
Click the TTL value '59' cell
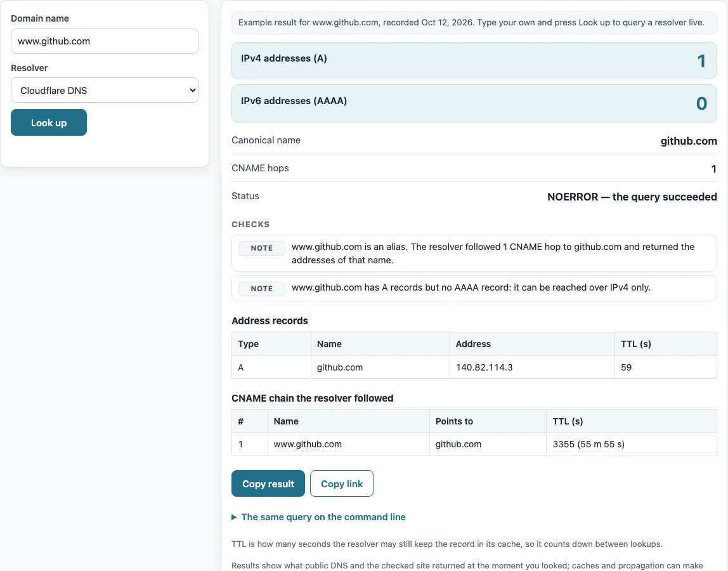pos(666,367)
